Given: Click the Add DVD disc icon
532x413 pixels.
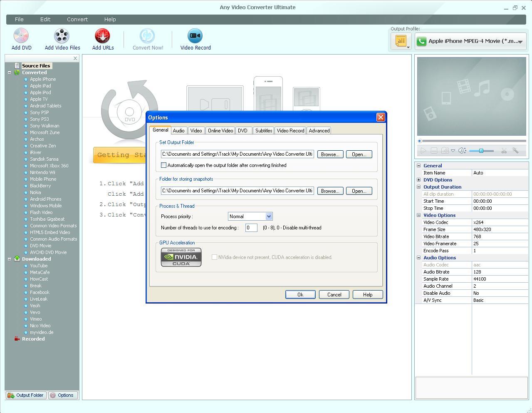Looking at the screenshot, I should [x=21, y=36].
